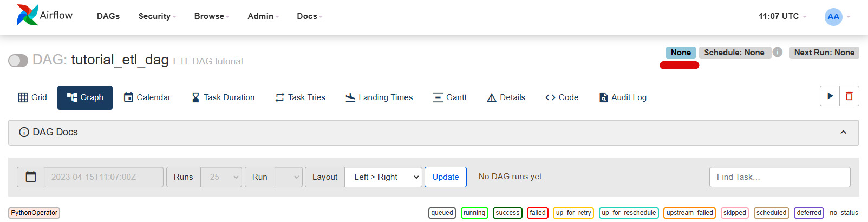
Task: Click the skipped status legend
Action: click(x=735, y=213)
